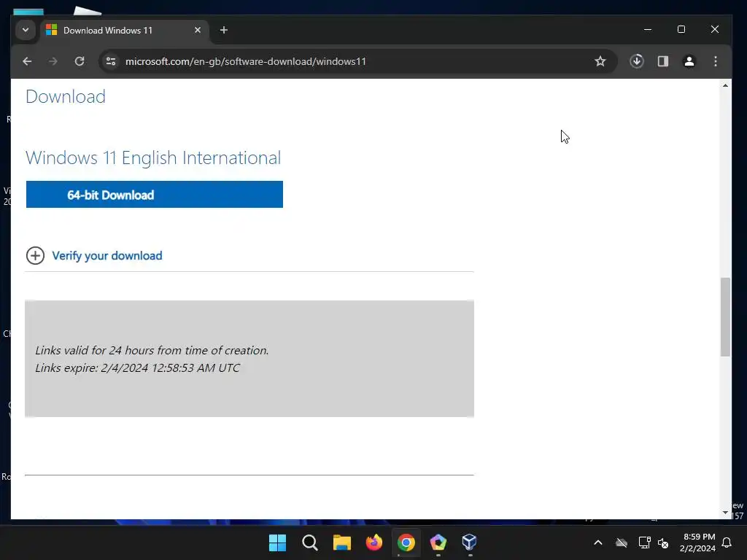Select the Download Windows 11 tab
This screenshot has height=560, width=747.
(125, 31)
